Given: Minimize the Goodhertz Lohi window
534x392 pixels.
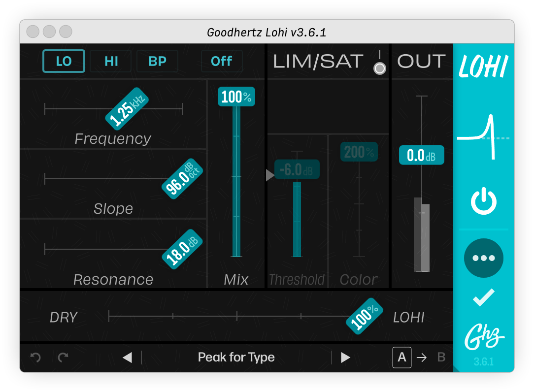Looking at the screenshot, I should [x=49, y=32].
